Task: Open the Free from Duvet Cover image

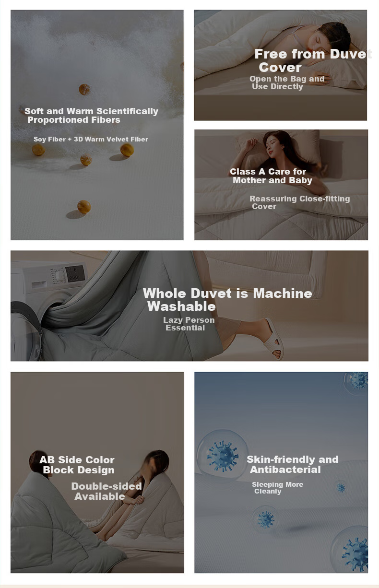Action: pos(280,65)
